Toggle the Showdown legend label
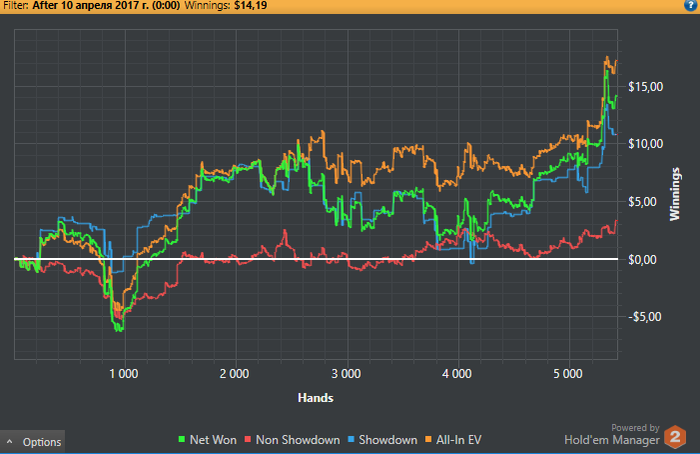Screen dimensions: 700x454 [x=388, y=440]
